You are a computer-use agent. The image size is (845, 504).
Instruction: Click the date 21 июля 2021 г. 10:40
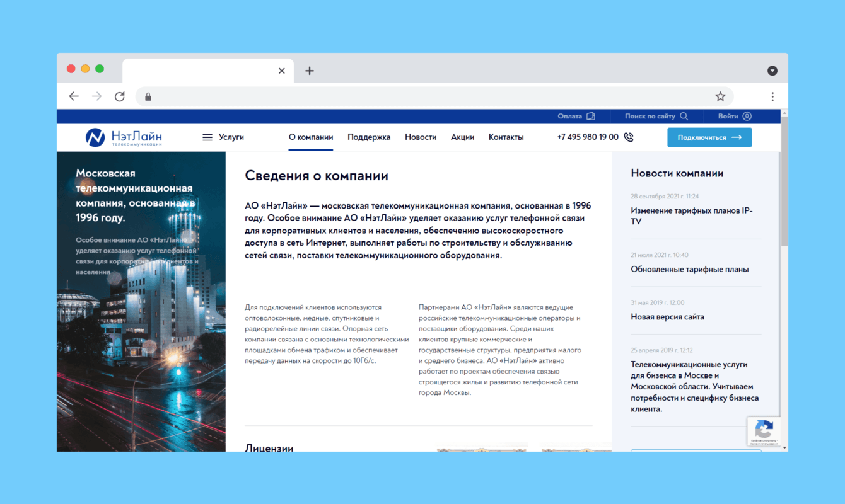pos(660,255)
